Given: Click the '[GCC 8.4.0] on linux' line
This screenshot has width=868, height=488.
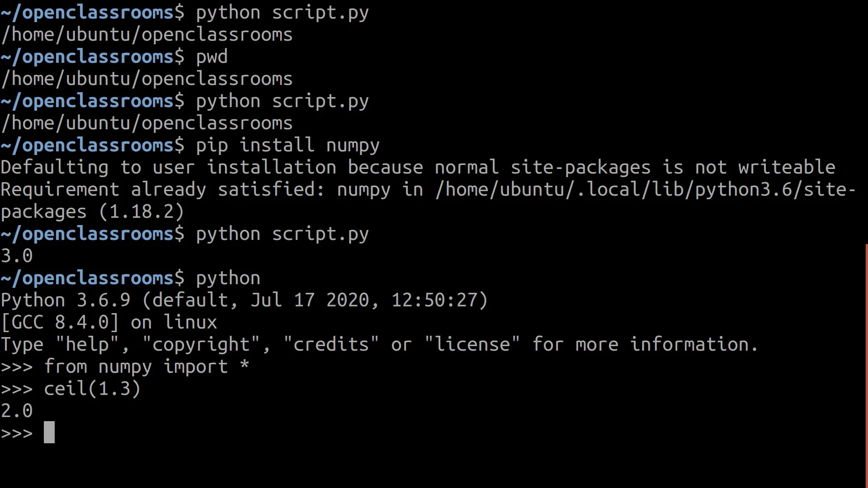Looking at the screenshot, I should pos(109,323).
